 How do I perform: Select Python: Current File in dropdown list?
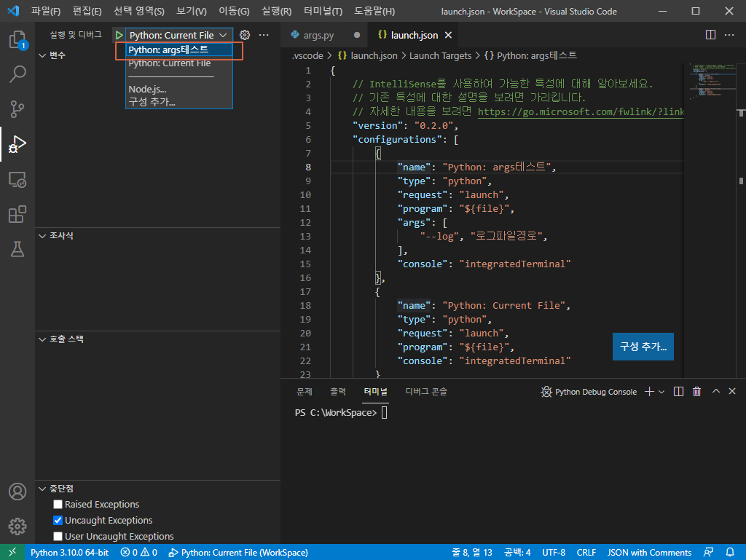coord(179,63)
